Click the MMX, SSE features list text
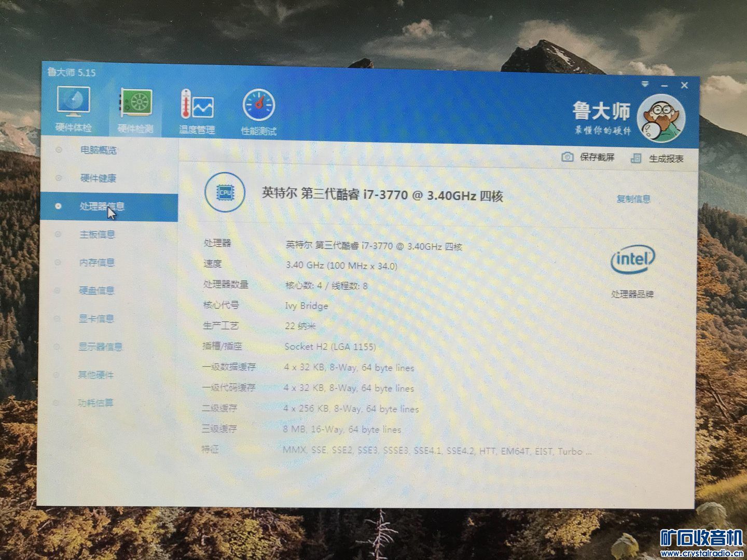 (x=437, y=451)
